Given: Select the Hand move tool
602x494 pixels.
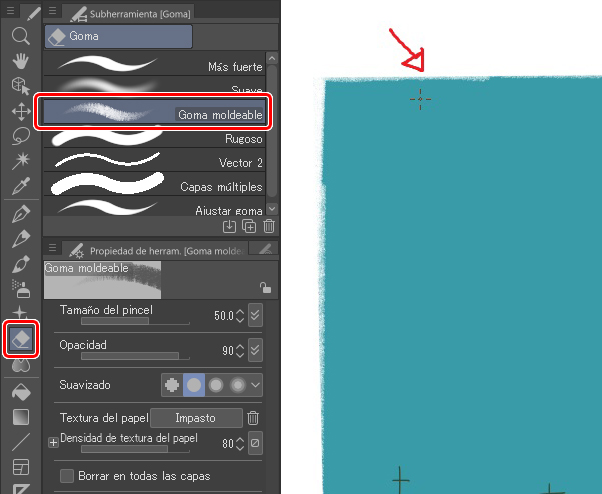Looking at the screenshot, I should [20, 61].
